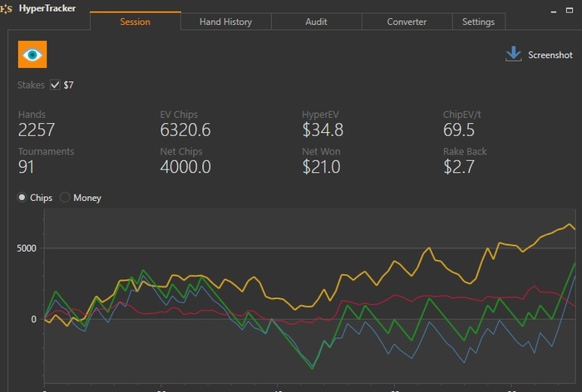Open the Audit tab

click(x=316, y=22)
